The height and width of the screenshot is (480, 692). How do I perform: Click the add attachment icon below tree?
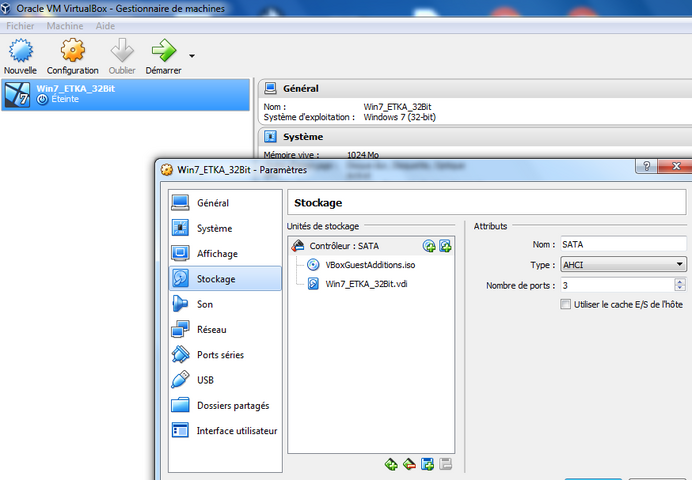tap(427, 464)
